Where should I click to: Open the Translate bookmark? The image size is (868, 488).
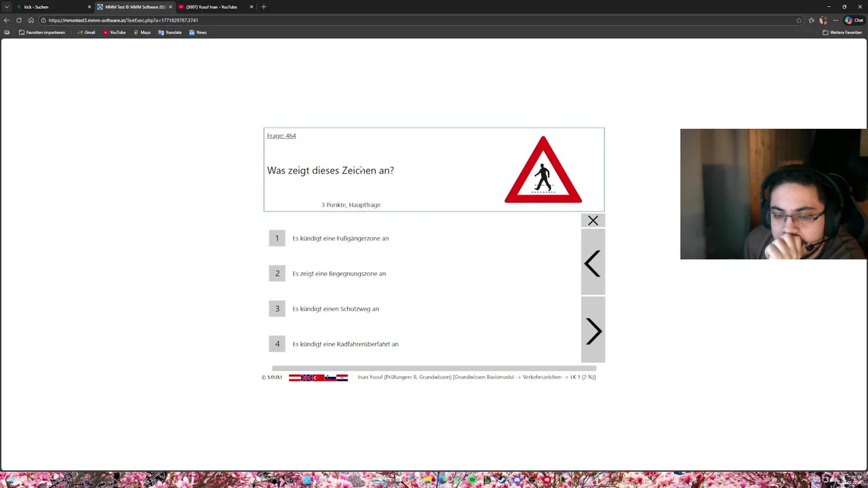click(x=170, y=33)
